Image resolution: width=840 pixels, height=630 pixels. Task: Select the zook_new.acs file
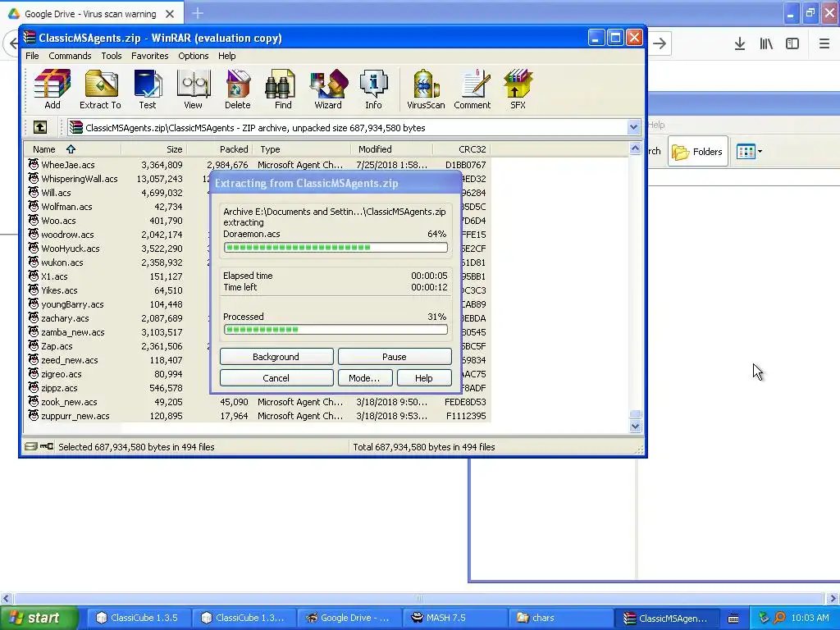[x=69, y=402]
